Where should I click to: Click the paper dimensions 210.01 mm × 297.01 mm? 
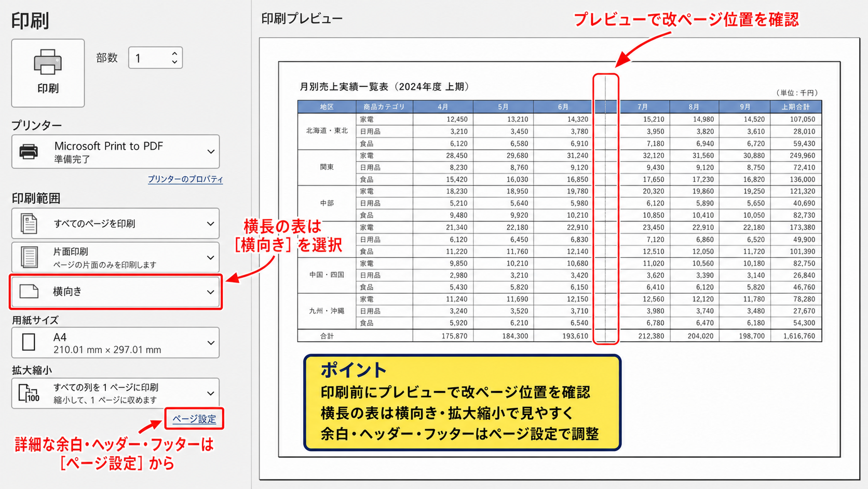(107, 350)
